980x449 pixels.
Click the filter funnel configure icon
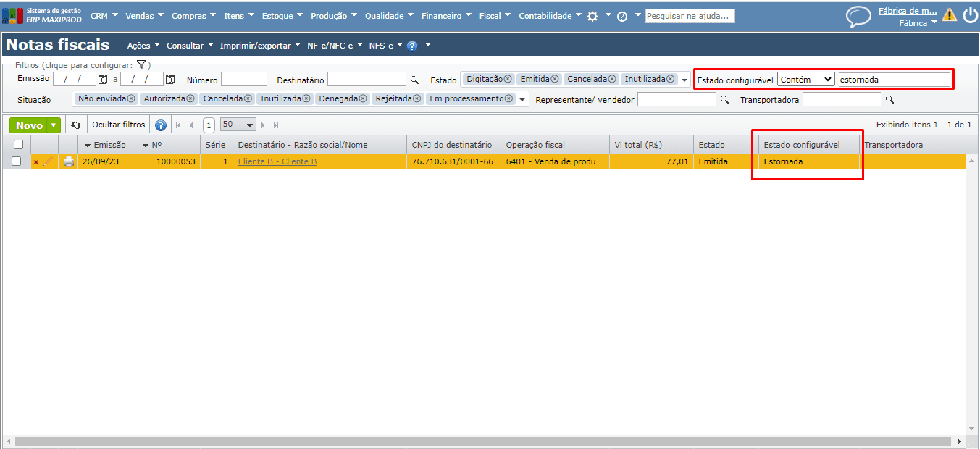[141, 64]
